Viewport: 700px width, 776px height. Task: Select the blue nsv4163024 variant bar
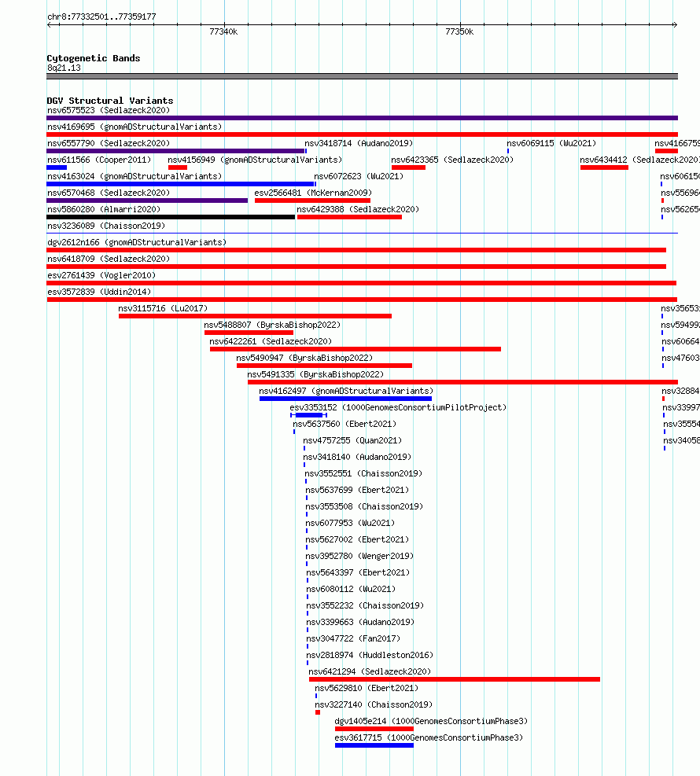(180, 184)
